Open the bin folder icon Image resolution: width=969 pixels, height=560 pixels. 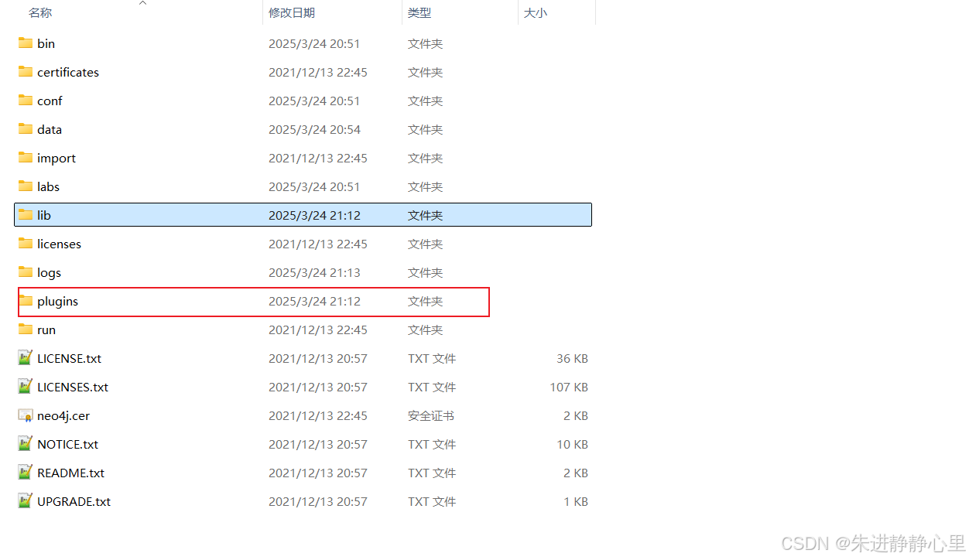tap(24, 43)
